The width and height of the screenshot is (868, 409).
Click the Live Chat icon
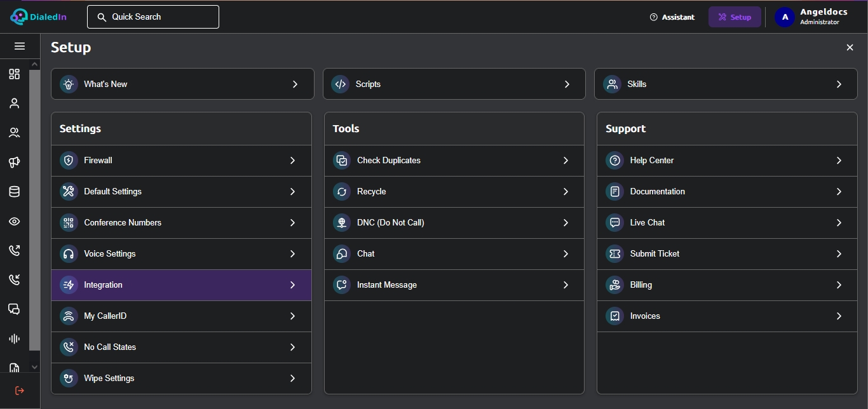pos(614,223)
